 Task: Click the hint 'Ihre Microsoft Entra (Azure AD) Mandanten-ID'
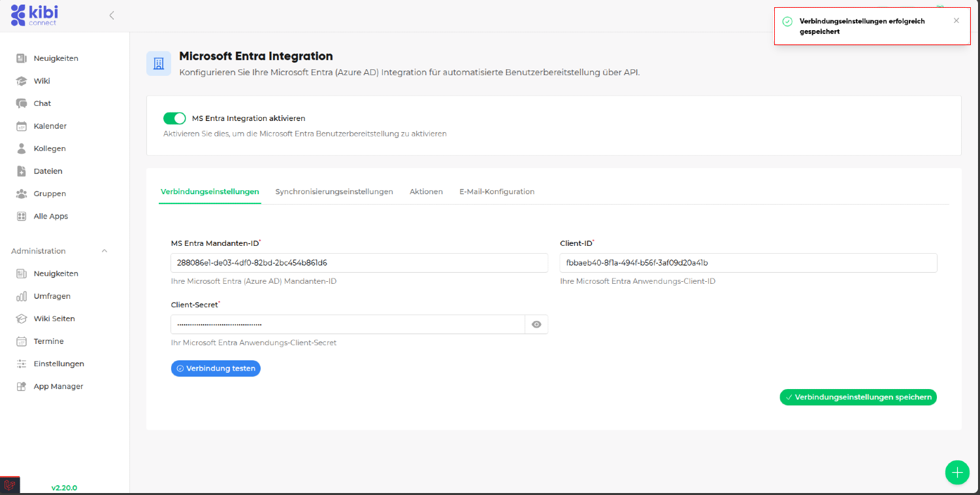[x=253, y=281]
